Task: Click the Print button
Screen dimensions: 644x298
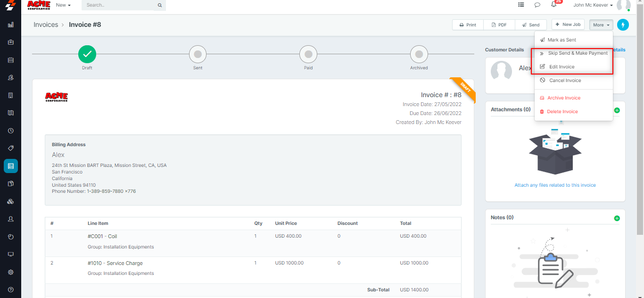Action: [468, 25]
